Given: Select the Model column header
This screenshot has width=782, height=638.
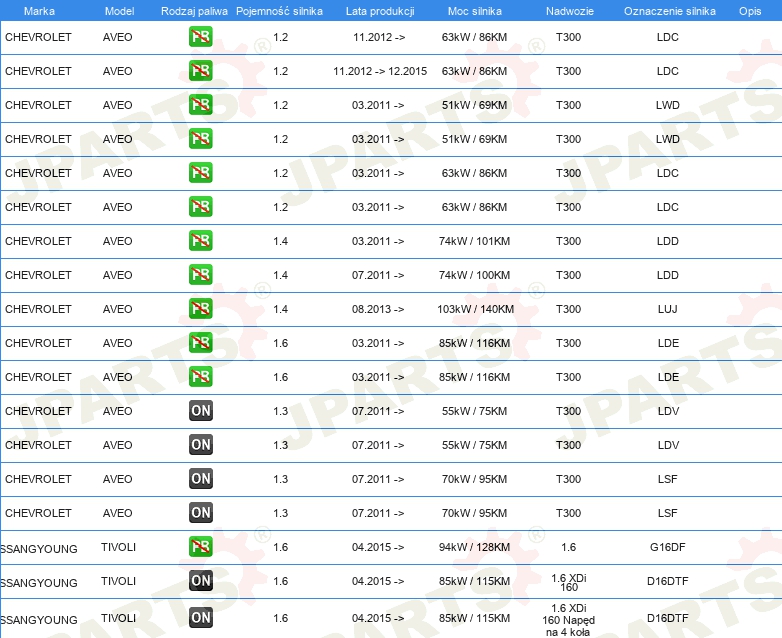Looking at the screenshot, I should pyautogui.click(x=119, y=11).
